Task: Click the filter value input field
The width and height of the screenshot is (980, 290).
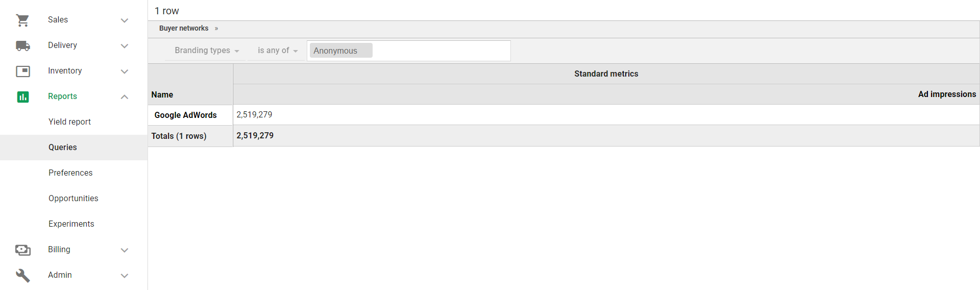Action: tap(440, 51)
